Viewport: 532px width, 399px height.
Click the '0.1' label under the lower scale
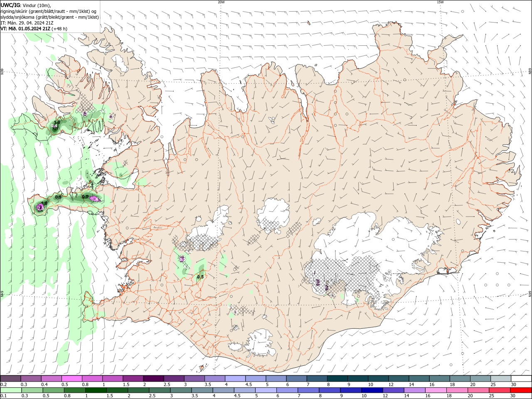tap(3, 396)
